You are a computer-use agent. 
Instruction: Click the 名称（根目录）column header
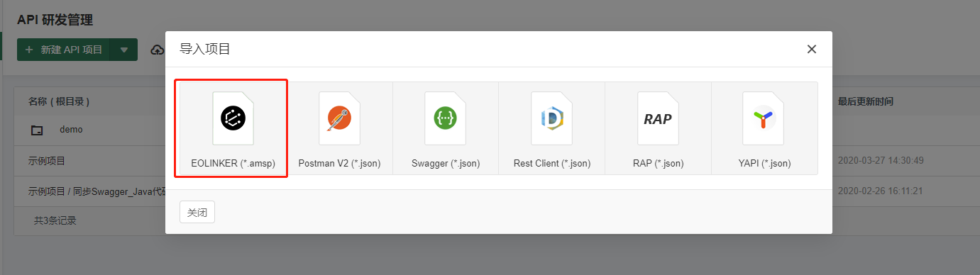[x=59, y=101]
